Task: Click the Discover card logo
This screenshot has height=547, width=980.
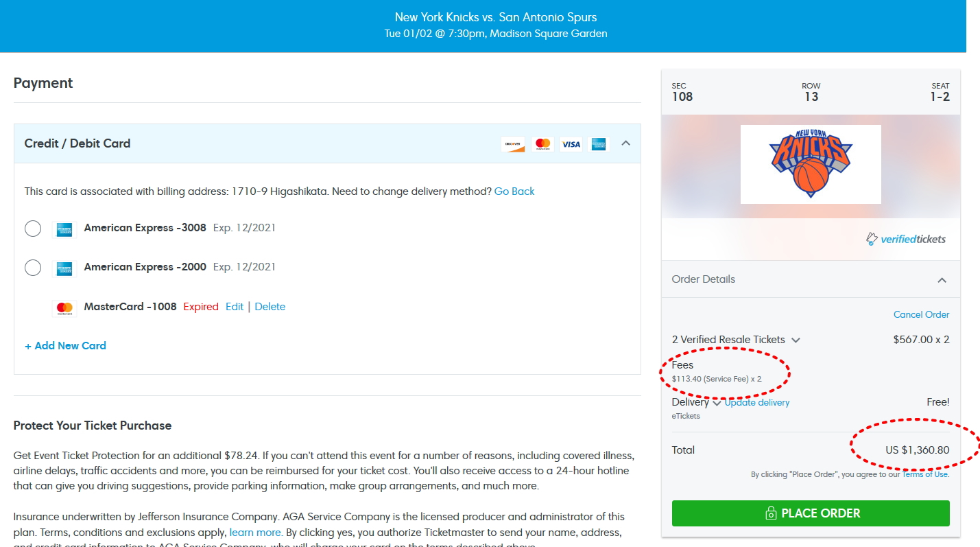Action: (513, 144)
